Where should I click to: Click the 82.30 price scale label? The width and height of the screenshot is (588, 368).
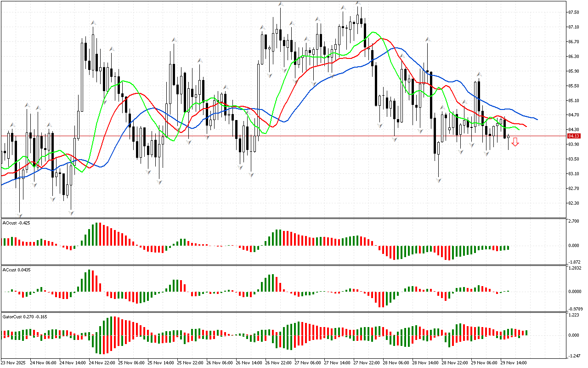tap(573, 203)
